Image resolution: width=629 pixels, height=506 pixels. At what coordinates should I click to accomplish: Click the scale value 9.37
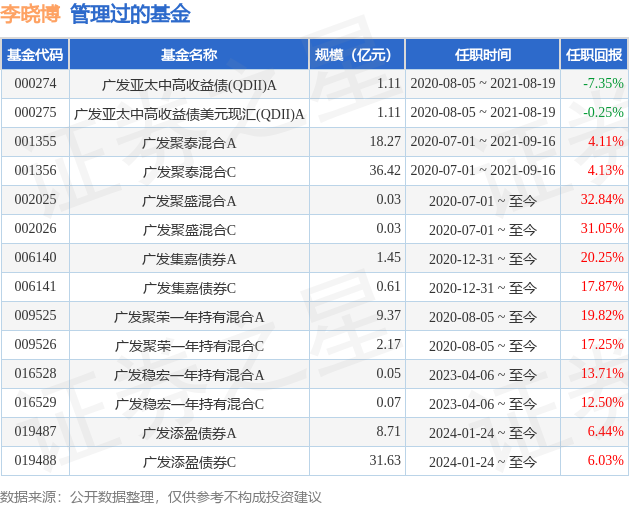pos(388,315)
